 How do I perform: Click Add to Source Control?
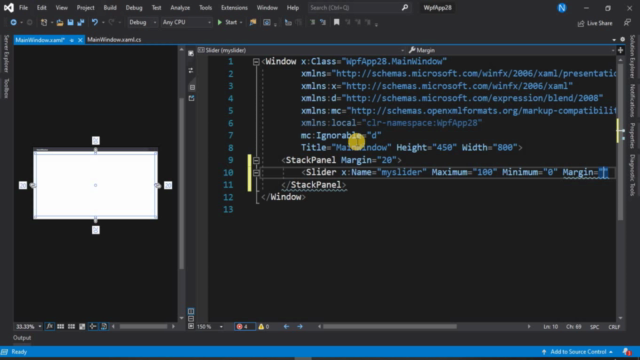click(x=578, y=351)
